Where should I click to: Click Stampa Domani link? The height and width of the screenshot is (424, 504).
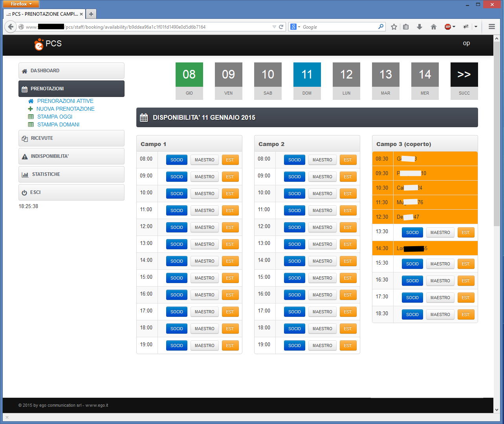coord(58,124)
